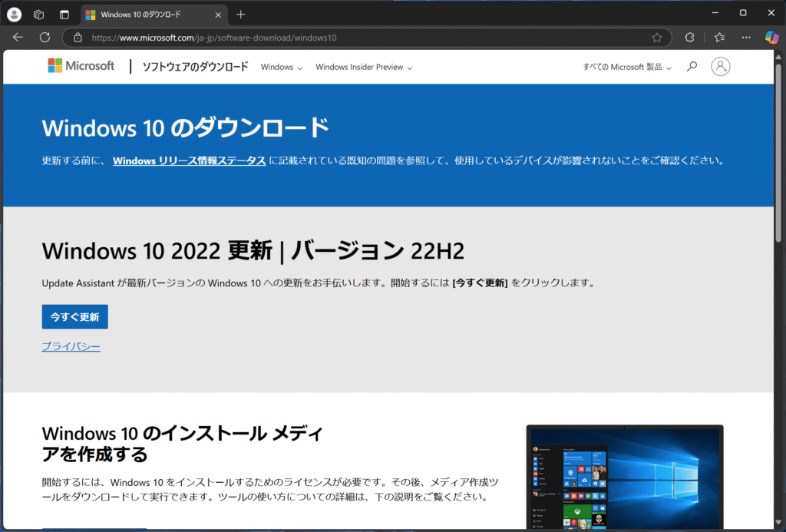786x532 pixels.
Task: Open the Copilot sidebar icon
Action: [771, 37]
